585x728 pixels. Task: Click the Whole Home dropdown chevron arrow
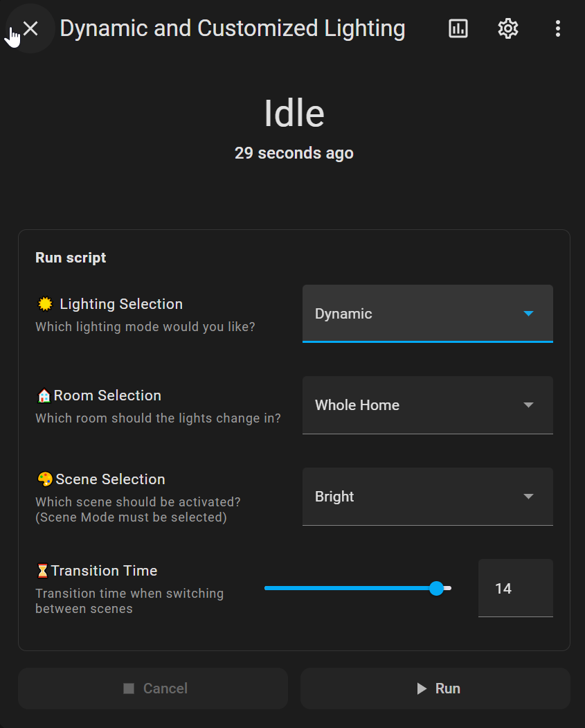(x=528, y=405)
